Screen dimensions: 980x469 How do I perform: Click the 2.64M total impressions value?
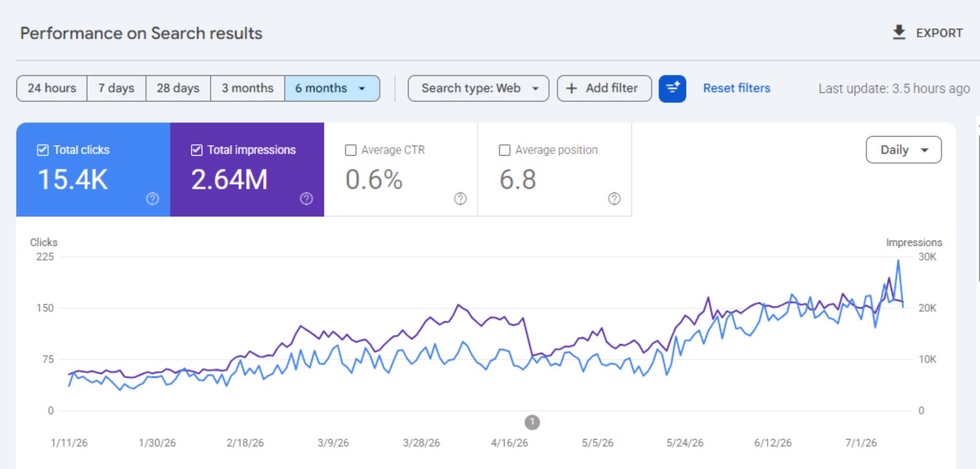click(230, 180)
